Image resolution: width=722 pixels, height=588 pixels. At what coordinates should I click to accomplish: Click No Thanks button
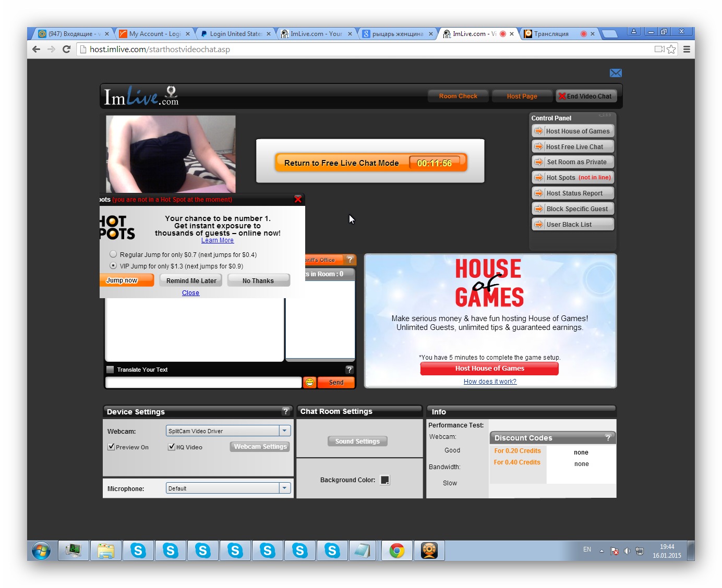click(258, 280)
